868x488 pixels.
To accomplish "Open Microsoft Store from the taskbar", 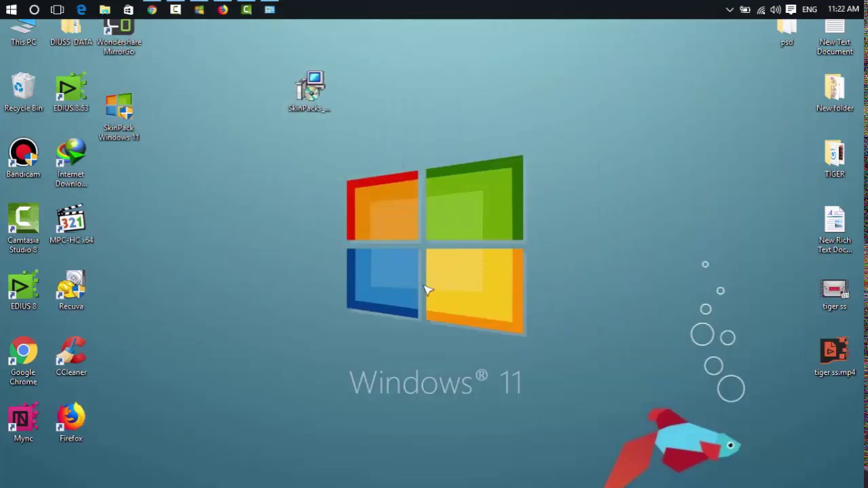I will point(128,9).
